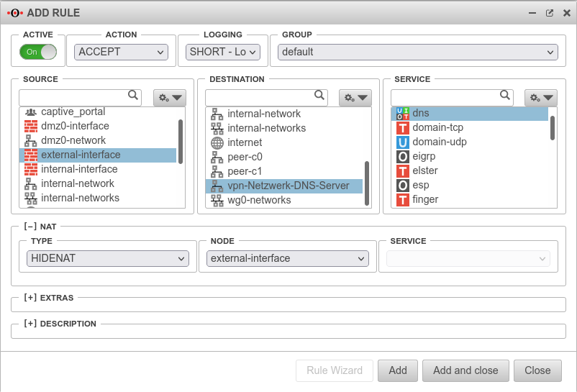Select internet in the Destination list
Image resolution: width=577 pixels, height=392 pixels.
click(245, 142)
